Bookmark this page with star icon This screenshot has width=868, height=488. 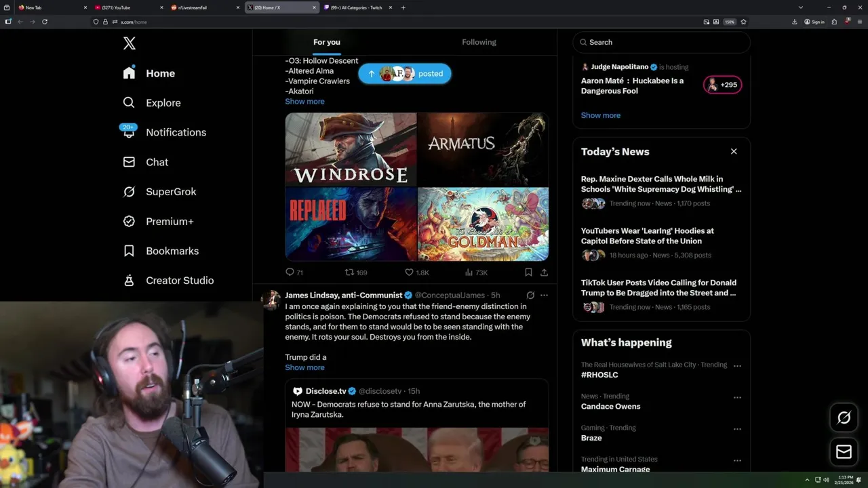click(x=743, y=22)
